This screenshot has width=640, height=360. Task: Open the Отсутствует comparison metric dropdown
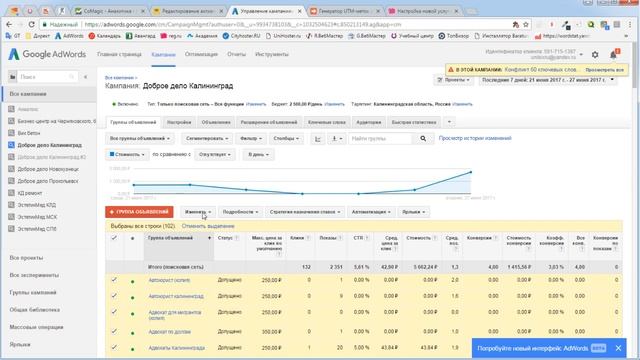coord(215,155)
